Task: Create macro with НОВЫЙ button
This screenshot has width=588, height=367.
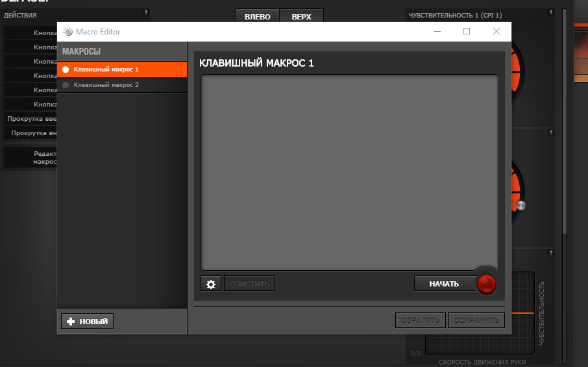Action: (88, 322)
